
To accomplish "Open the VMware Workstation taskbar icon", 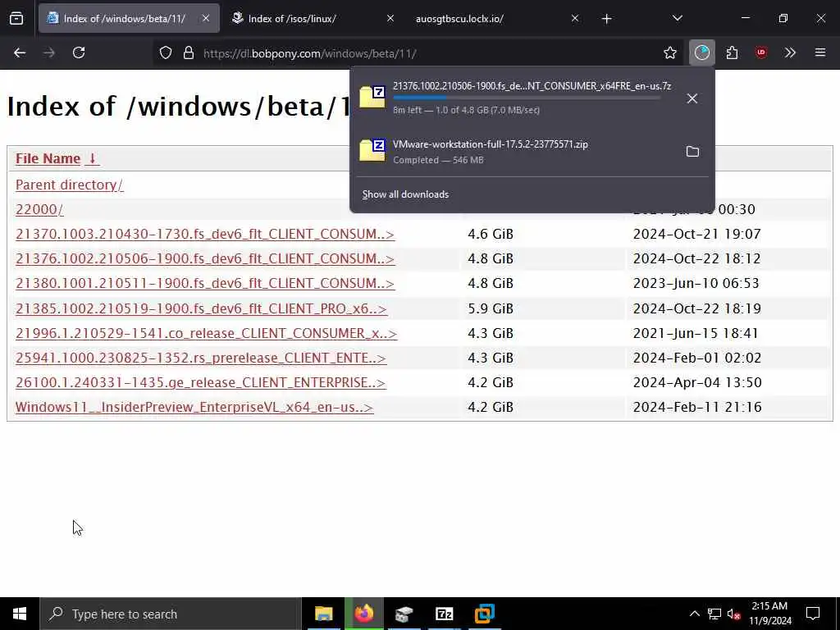I will point(484,614).
